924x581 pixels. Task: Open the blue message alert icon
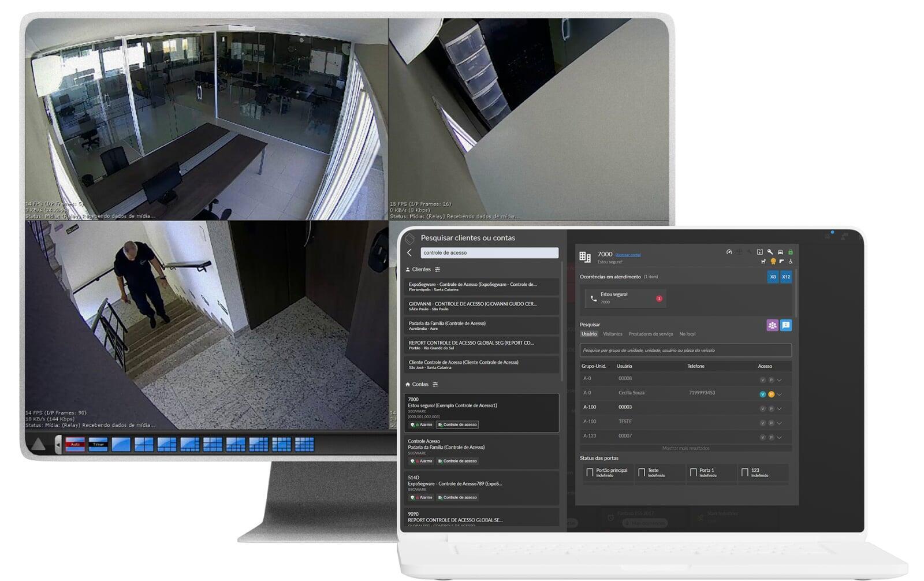pos(786,325)
